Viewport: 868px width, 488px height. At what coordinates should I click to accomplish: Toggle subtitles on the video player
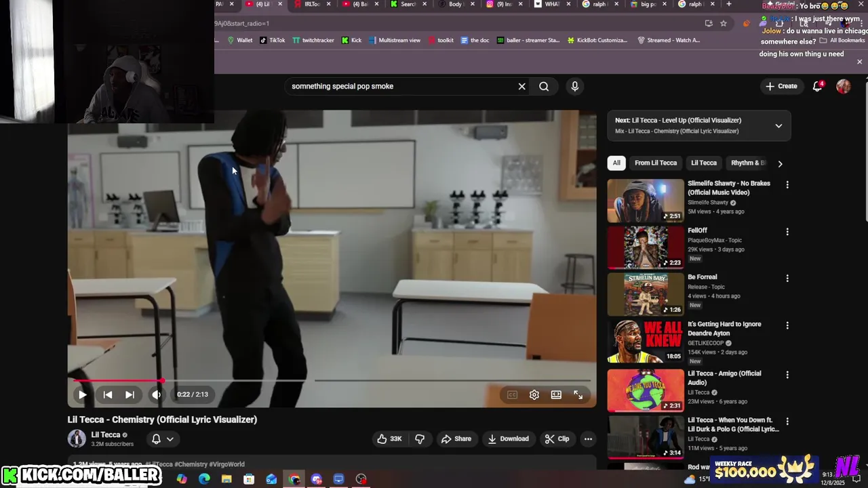click(x=512, y=394)
